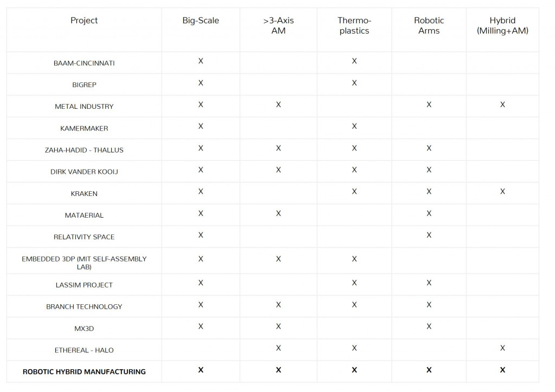
Task: Select the Big-Scale column header
Action: pyautogui.click(x=201, y=21)
